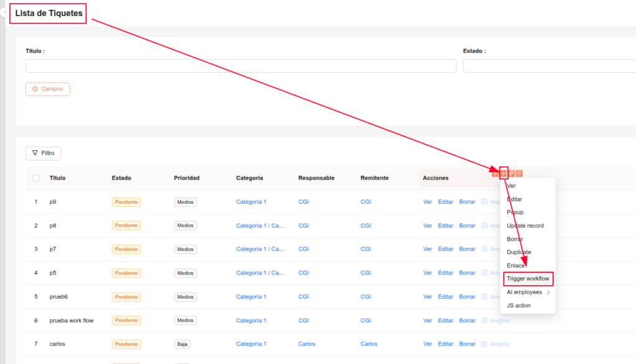Viewport: 636px width, 364px height.
Task: Click the Categoría column header
Action: tap(250, 178)
